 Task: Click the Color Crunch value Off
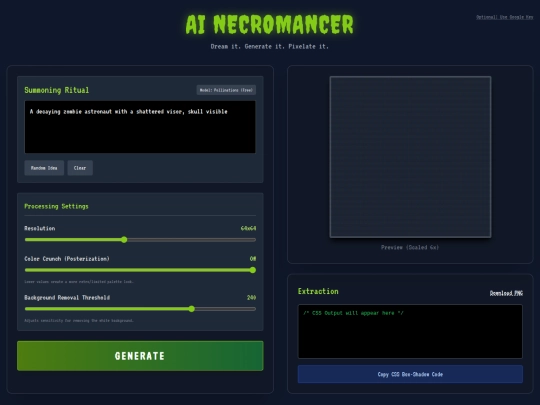tap(253, 259)
